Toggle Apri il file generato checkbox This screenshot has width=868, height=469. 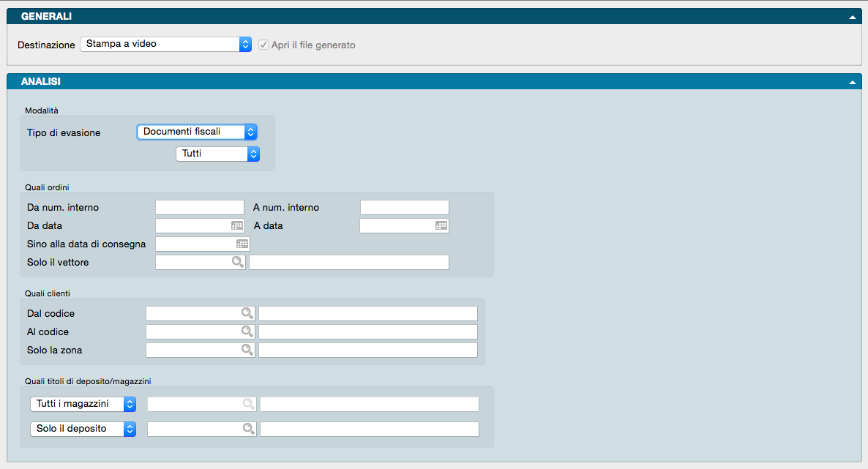264,45
